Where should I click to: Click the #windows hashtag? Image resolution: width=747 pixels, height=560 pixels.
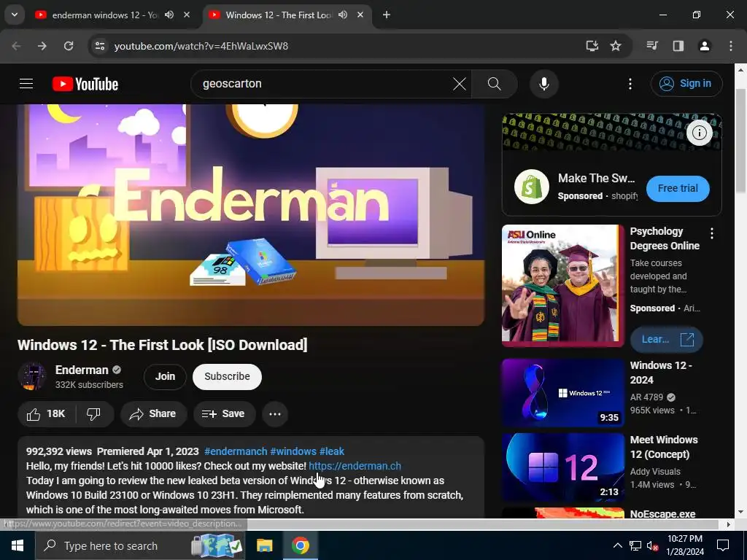pyautogui.click(x=293, y=451)
